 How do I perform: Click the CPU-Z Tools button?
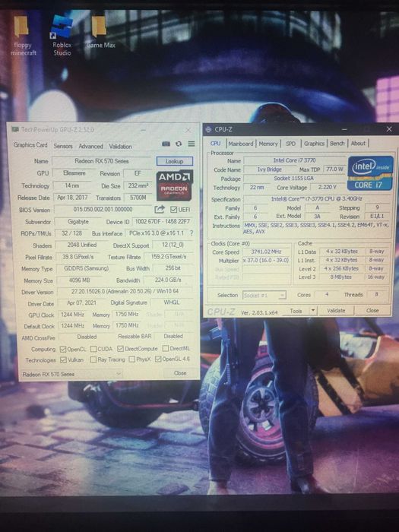tap(296, 310)
